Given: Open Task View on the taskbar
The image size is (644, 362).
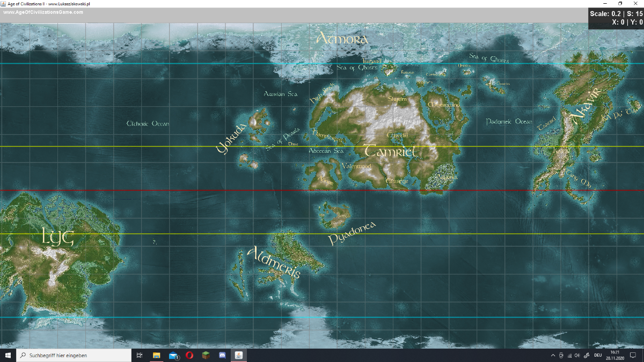Looking at the screenshot, I should pyautogui.click(x=140, y=355).
